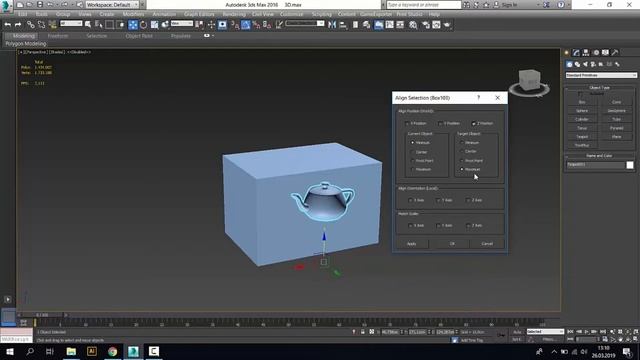Select Target Object Center radio button
640x360 pixels.
point(462,151)
